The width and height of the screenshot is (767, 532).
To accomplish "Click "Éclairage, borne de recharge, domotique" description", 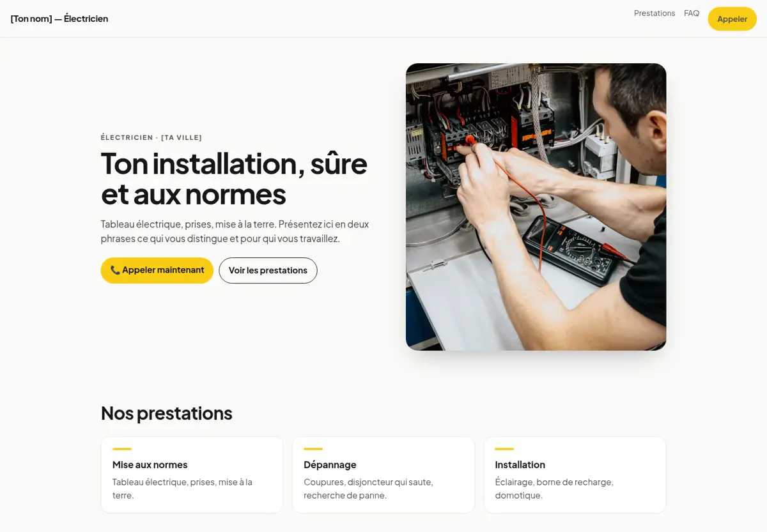I will 554,489.
